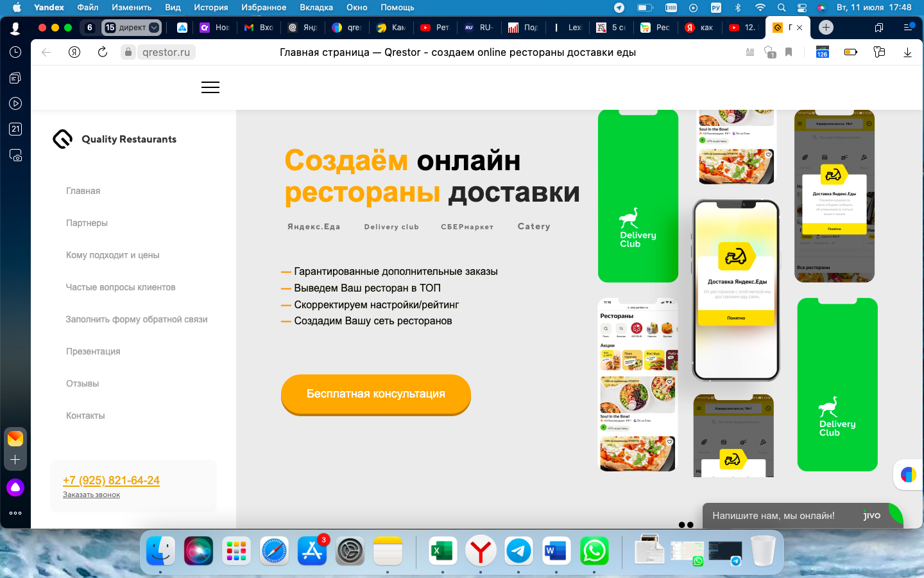Click the 'Яндекс.Еда' partner label
Viewport: 924px width, 578px height.
click(x=314, y=227)
